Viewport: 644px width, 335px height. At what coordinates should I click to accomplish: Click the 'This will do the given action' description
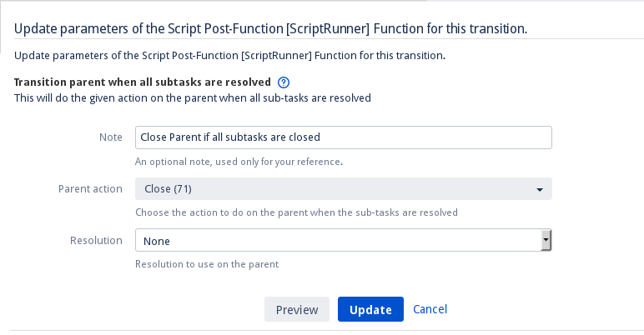(x=193, y=97)
